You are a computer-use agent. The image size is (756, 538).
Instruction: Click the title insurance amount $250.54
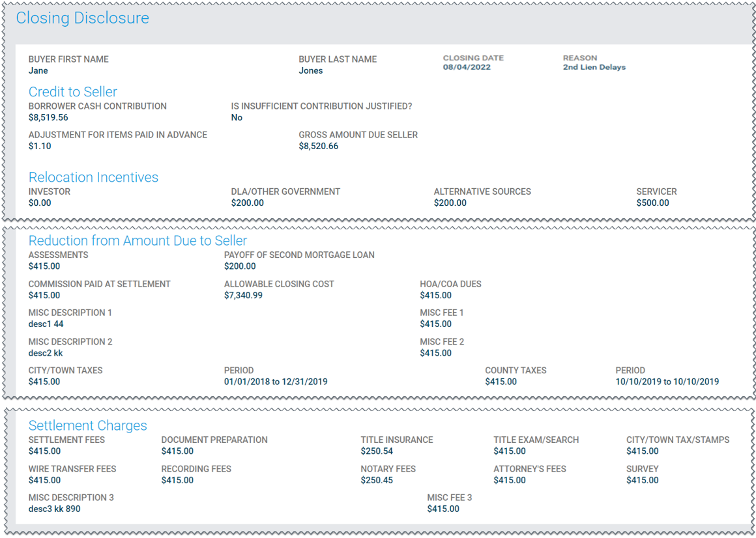point(377,451)
